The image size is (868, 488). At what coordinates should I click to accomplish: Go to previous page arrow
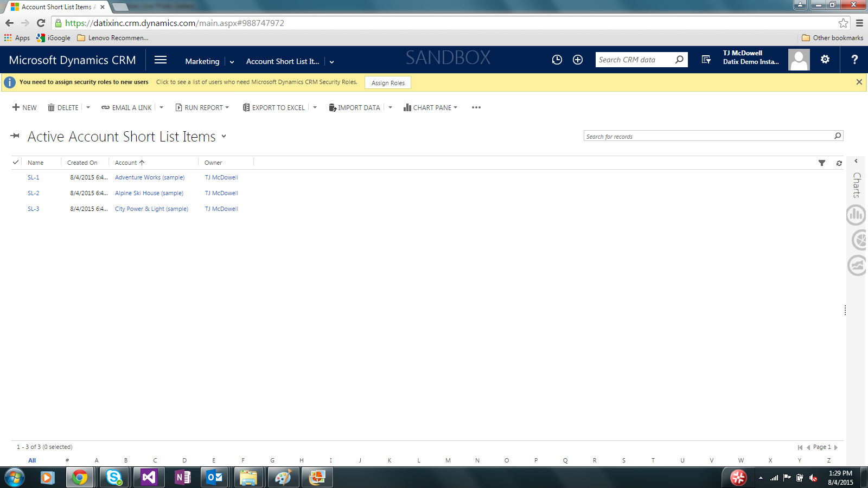[808, 447]
